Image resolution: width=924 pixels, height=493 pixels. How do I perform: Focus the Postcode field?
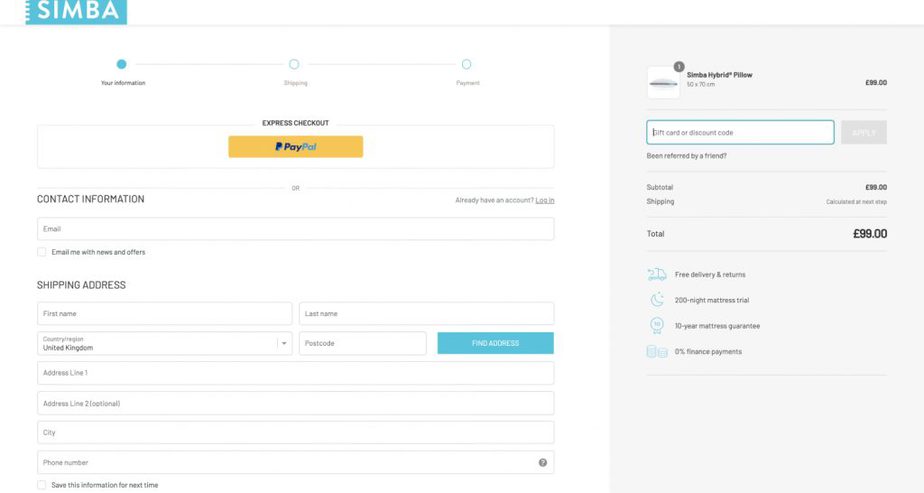(363, 343)
